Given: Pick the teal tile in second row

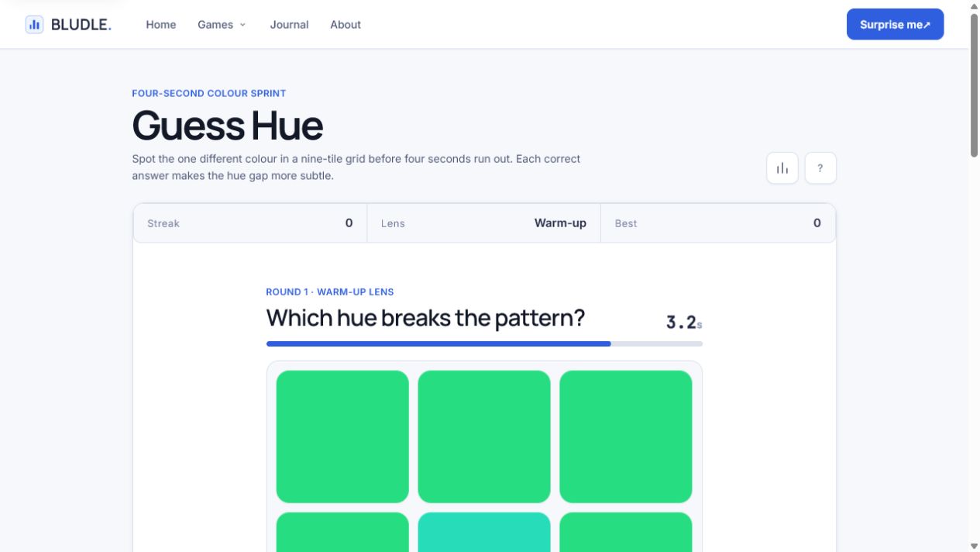Looking at the screenshot, I should point(484,533).
